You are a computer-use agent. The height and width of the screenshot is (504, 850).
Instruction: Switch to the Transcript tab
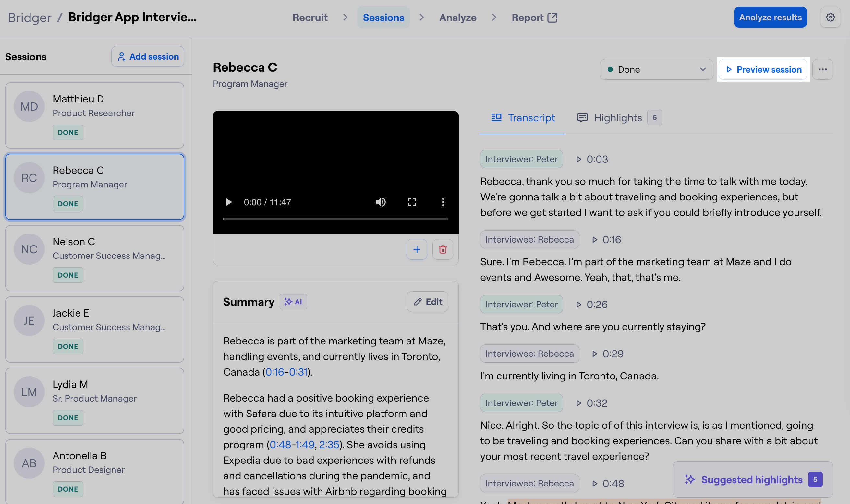[x=523, y=118]
